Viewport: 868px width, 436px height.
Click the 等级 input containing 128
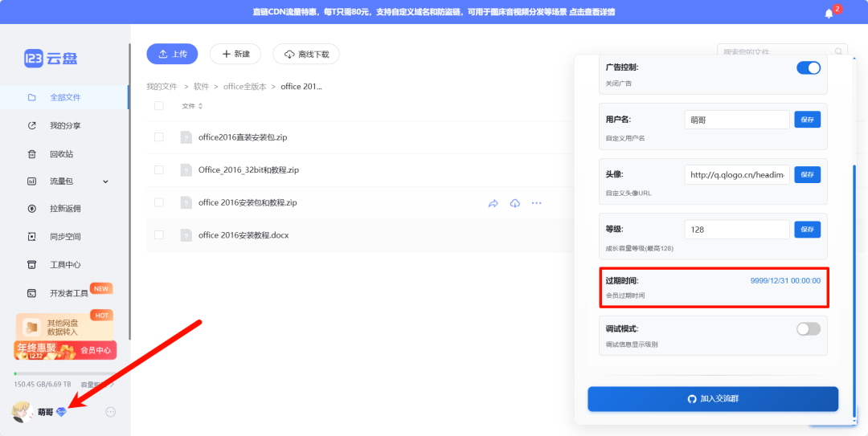click(x=737, y=229)
